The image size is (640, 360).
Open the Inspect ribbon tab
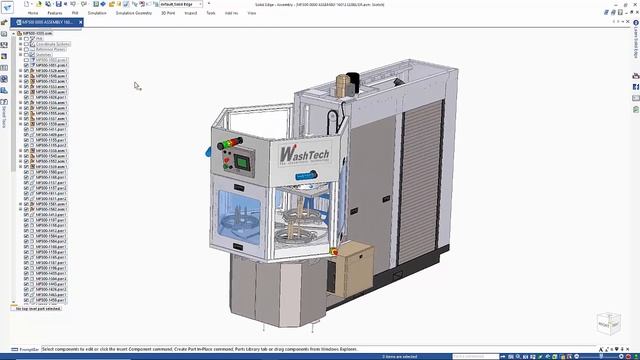pyautogui.click(x=191, y=13)
